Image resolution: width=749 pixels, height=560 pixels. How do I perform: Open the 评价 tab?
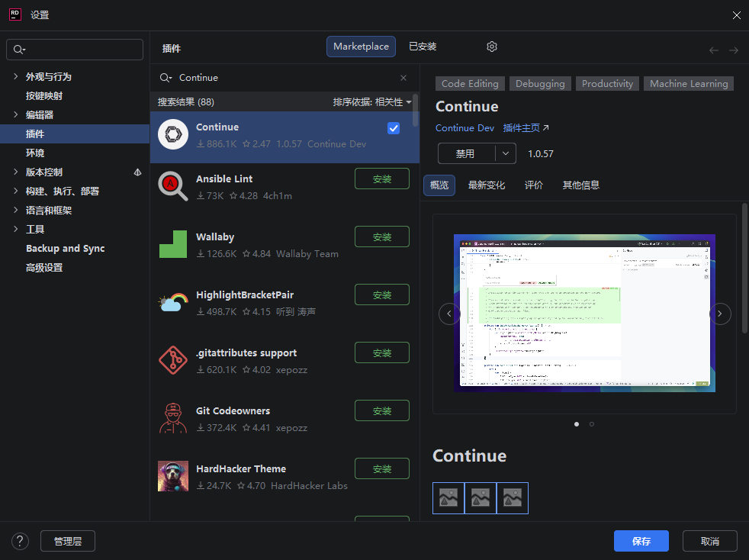click(534, 185)
